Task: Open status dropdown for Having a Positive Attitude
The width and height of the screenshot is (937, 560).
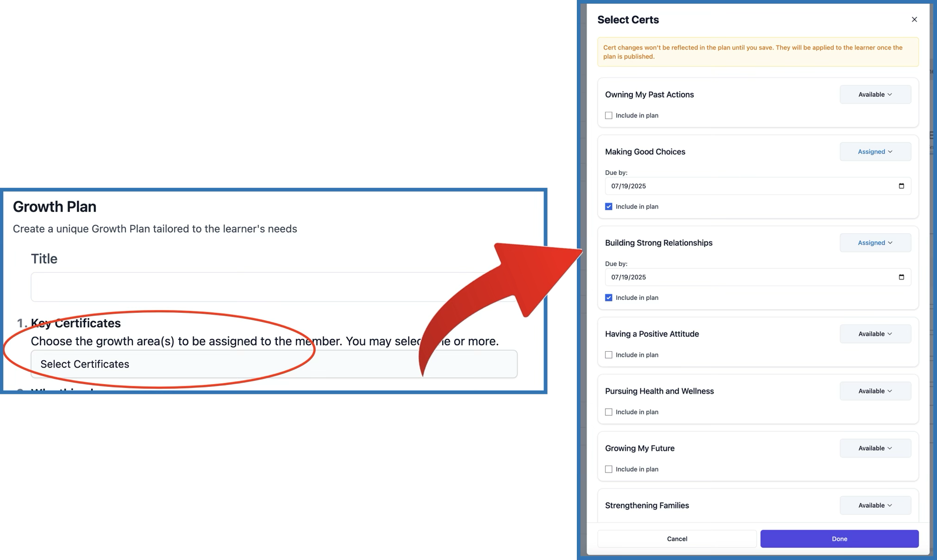Action: [x=875, y=334]
